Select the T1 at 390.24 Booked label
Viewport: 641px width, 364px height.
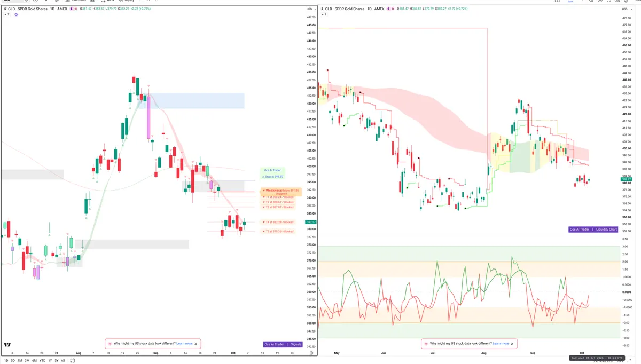tap(278, 197)
